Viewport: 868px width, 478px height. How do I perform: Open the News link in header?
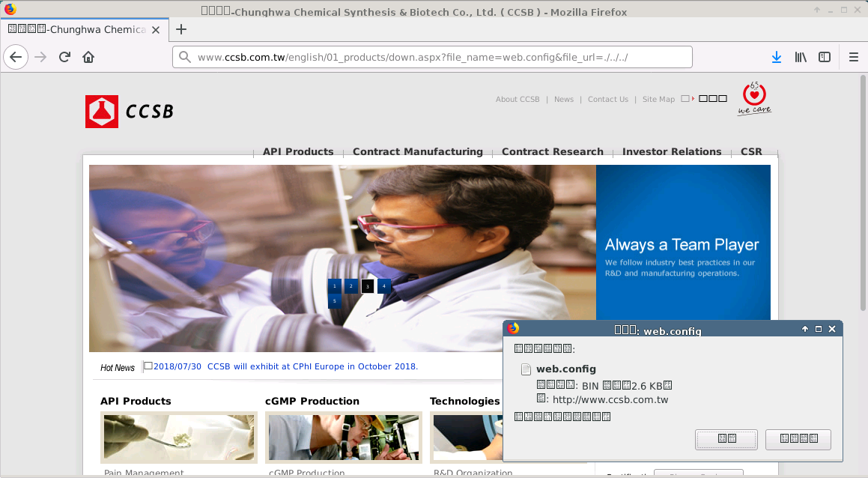point(563,99)
